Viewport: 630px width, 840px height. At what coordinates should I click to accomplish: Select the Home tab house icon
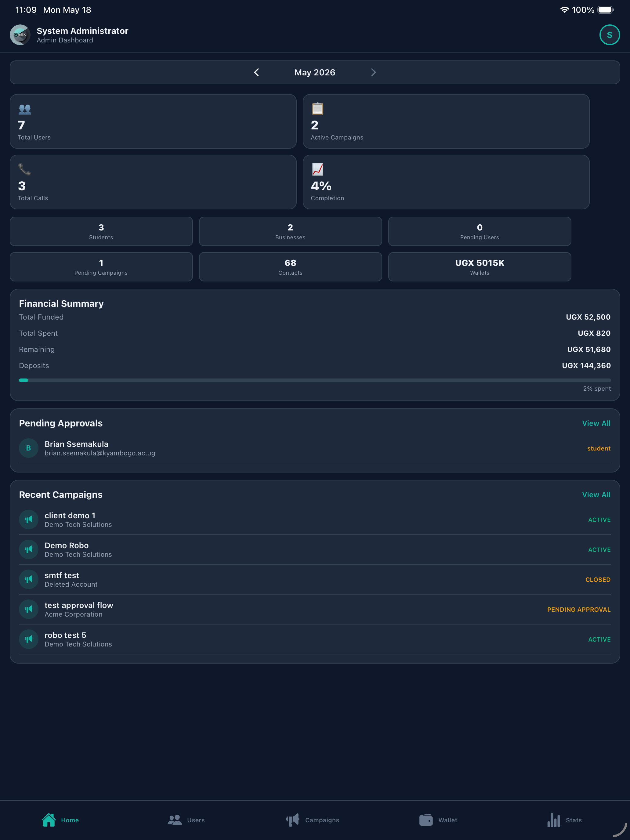tap(49, 820)
